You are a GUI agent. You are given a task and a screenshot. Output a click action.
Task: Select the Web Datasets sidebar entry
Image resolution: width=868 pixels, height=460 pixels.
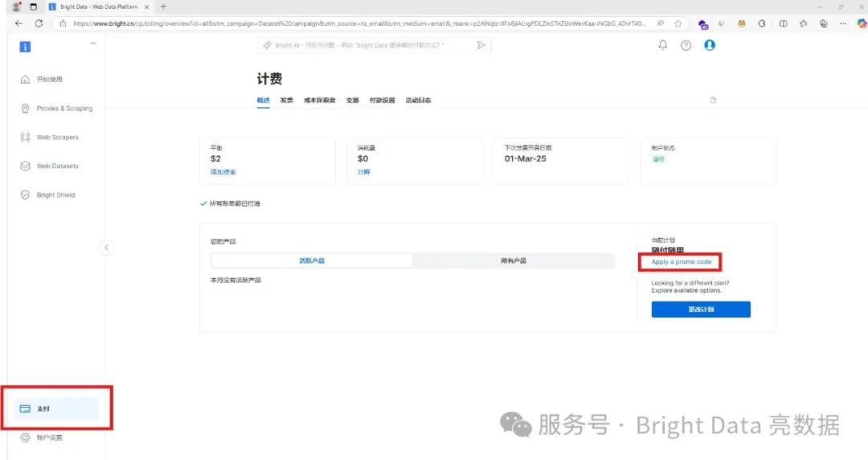[50, 166]
